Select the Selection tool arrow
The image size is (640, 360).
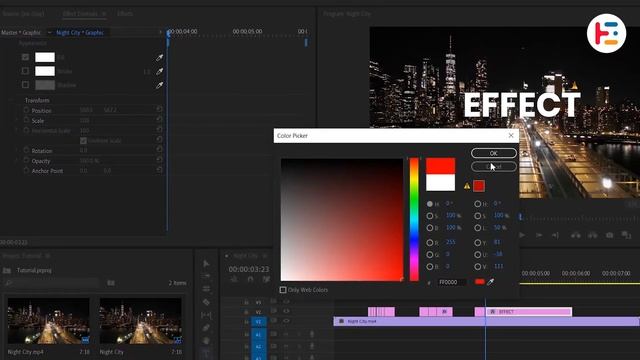click(206, 264)
